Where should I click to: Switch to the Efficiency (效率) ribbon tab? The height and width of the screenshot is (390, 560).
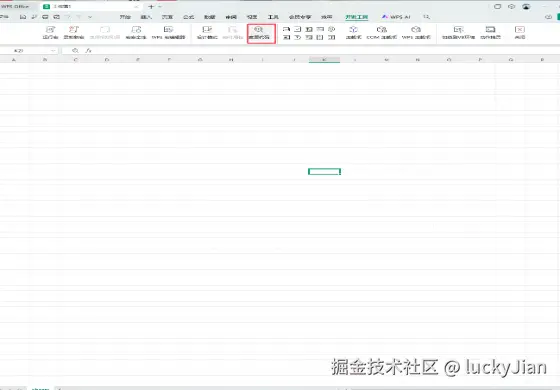pos(326,17)
